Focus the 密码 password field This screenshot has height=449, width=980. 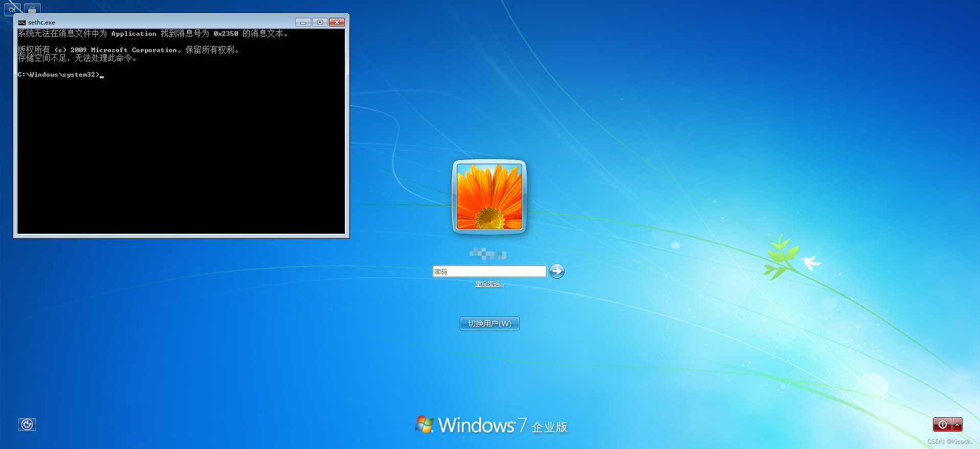[x=489, y=272]
